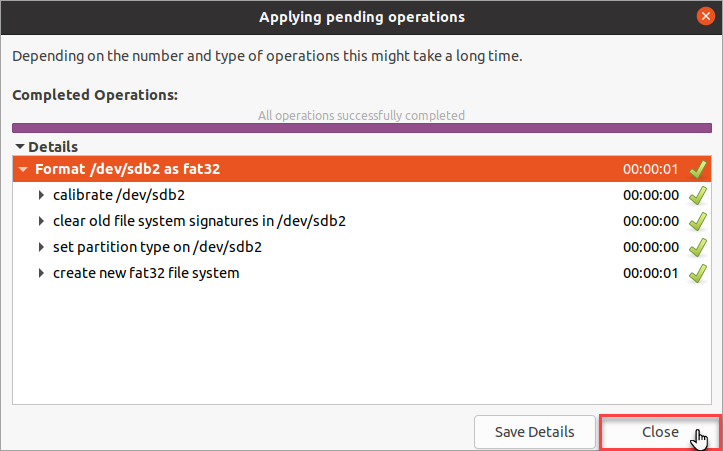This screenshot has height=451, width=723.
Task: Click the elapsed time 00:00:01 of Format row
Action: (x=651, y=169)
